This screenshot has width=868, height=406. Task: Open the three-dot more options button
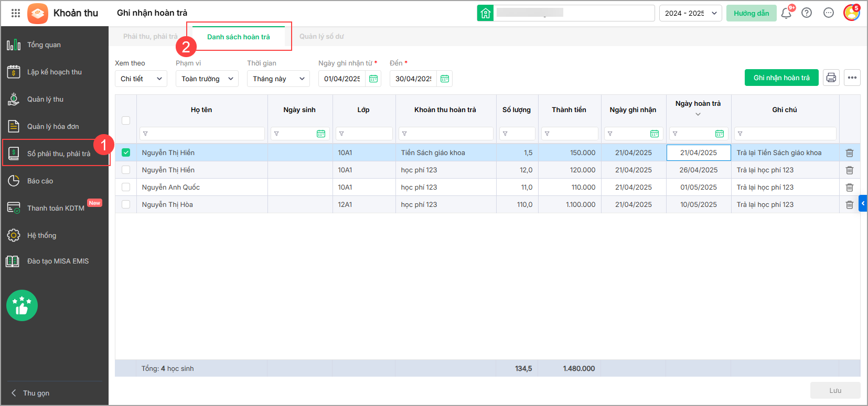(x=852, y=78)
